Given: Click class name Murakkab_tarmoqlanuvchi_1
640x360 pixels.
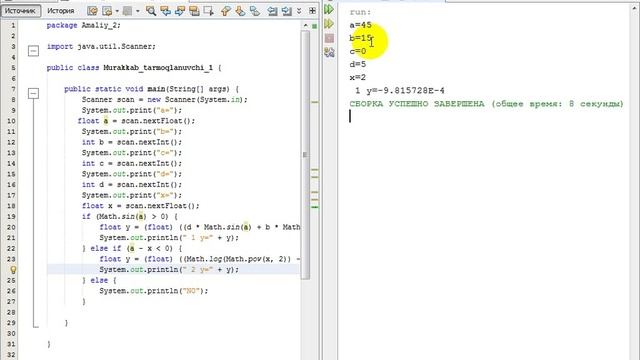Looking at the screenshot, I should [158, 68].
